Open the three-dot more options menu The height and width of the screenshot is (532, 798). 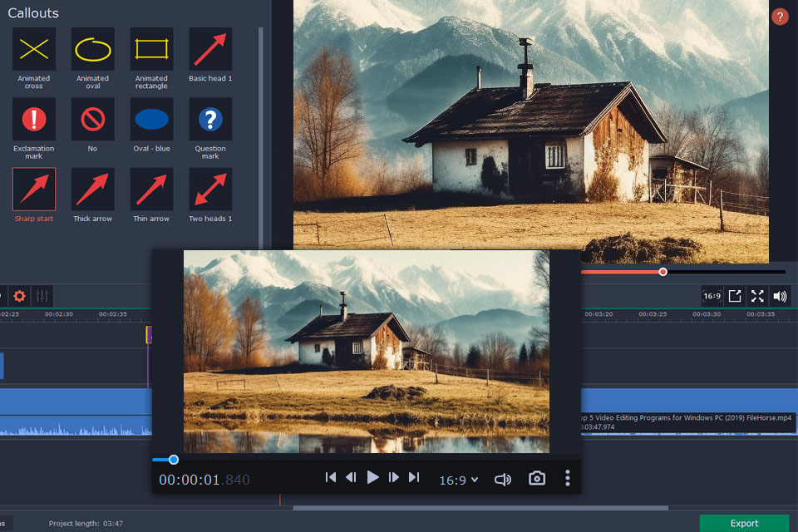(x=568, y=478)
